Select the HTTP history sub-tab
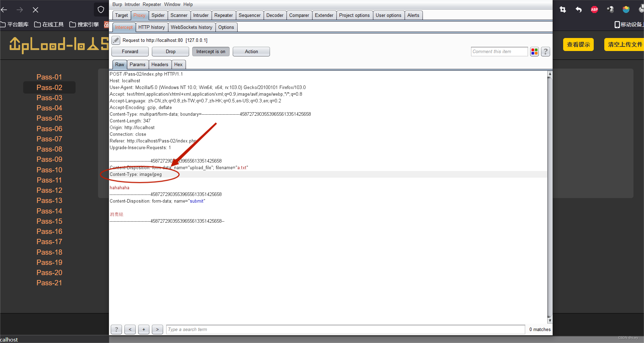The height and width of the screenshot is (343, 644). pyautogui.click(x=152, y=27)
